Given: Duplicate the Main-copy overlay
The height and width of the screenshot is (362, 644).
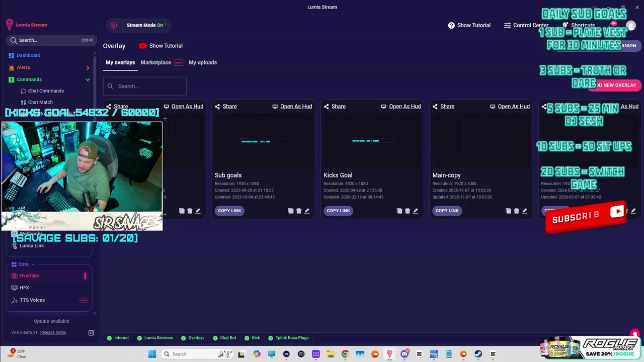Looking at the screenshot, I should (x=508, y=211).
